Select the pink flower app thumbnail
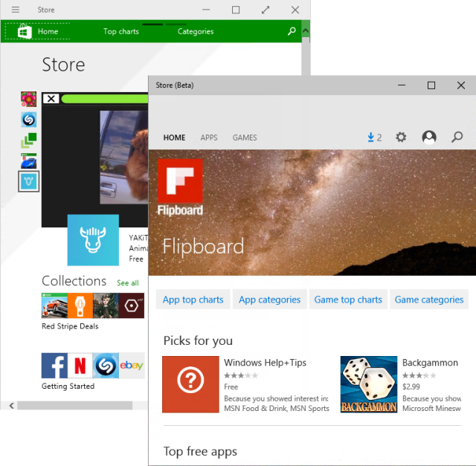476x466 pixels. (28, 99)
